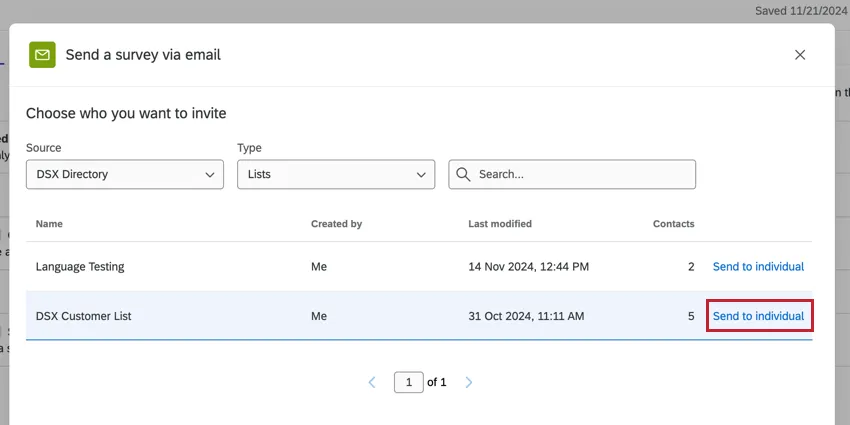Click the 31 Oct 2024 modified date
The height and width of the screenshot is (425, 850).
pyautogui.click(x=526, y=316)
